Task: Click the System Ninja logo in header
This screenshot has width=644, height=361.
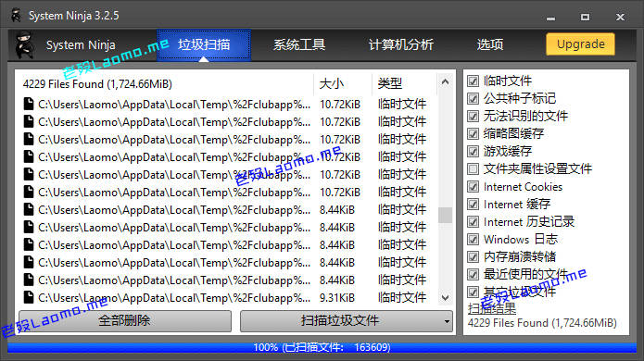Action: pos(25,45)
